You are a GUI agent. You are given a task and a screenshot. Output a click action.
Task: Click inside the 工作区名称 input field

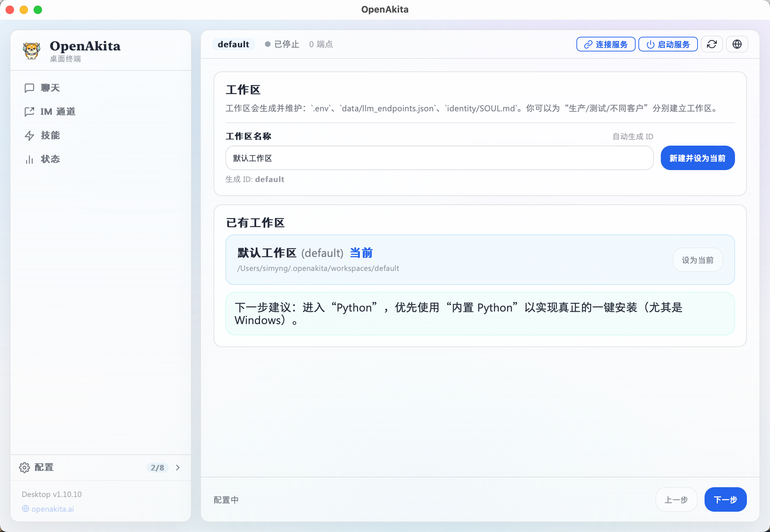pos(439,158)
